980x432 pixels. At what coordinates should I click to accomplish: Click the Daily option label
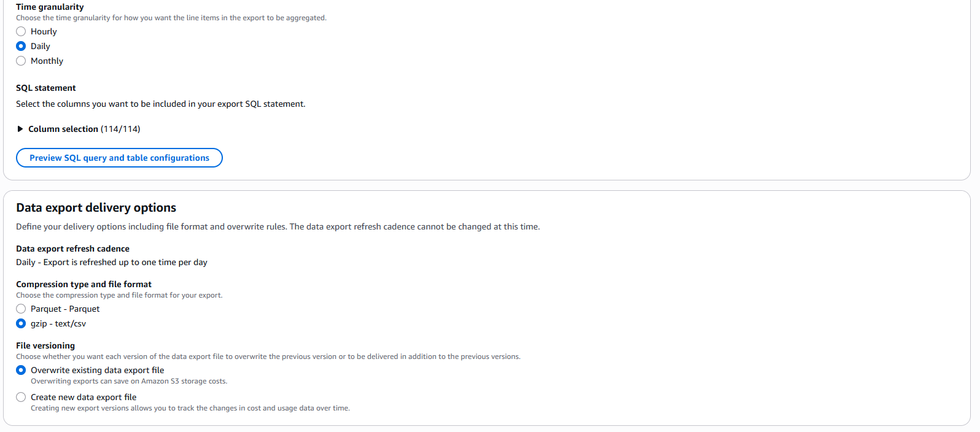(x=39, y=46)
